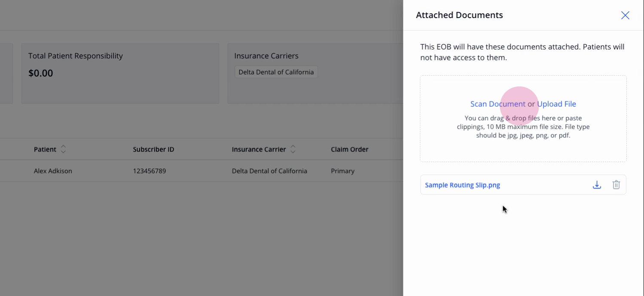Click the Claim Order column header

coord(349,149)
